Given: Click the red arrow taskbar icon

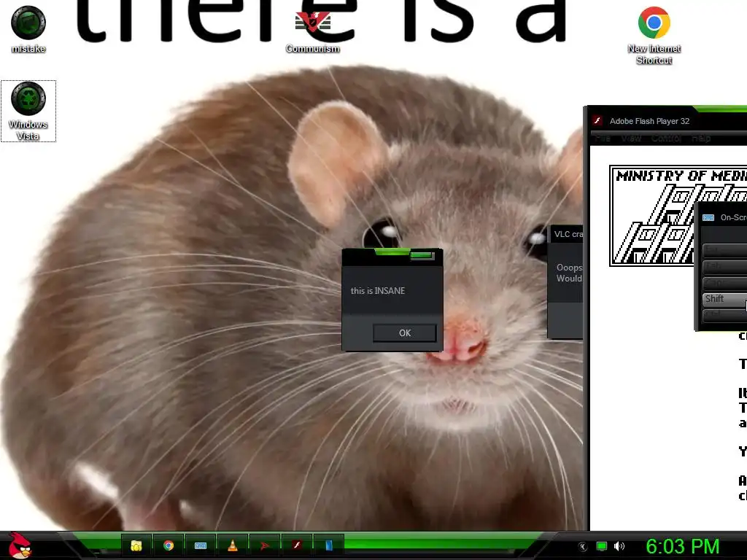Looking at the screenshot, I should tap(264, 545).
